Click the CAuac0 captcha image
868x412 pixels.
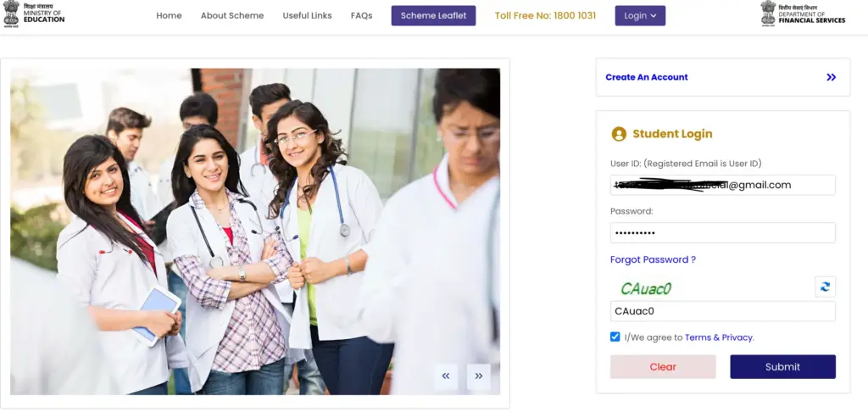click(x=645, y=288)
